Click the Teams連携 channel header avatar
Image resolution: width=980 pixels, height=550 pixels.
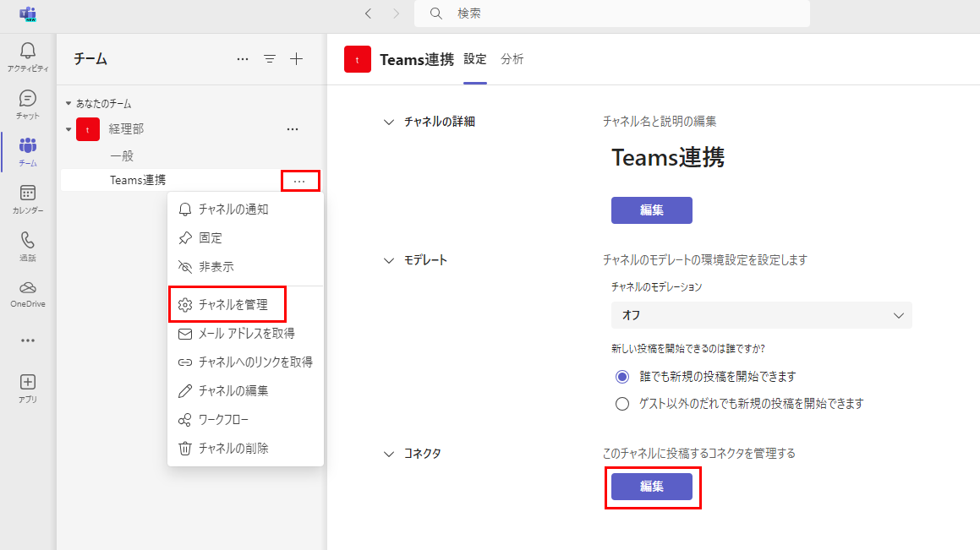358,59
